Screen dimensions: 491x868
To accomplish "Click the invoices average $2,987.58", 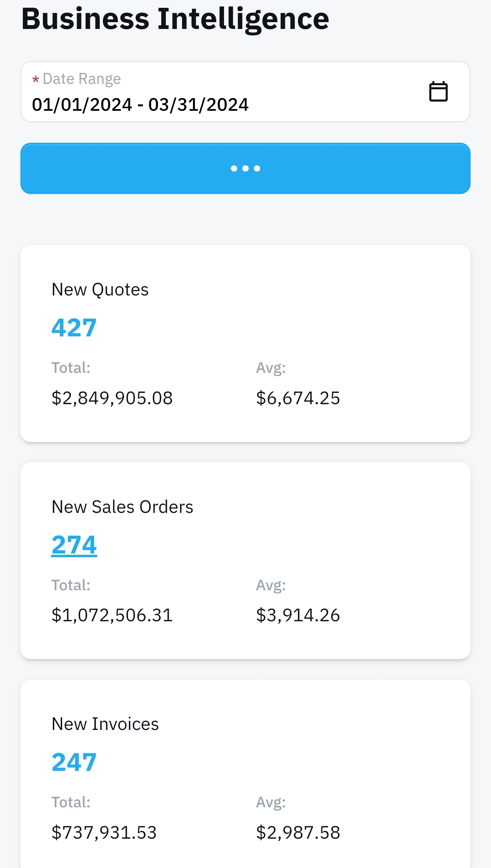I will [298, 832].
